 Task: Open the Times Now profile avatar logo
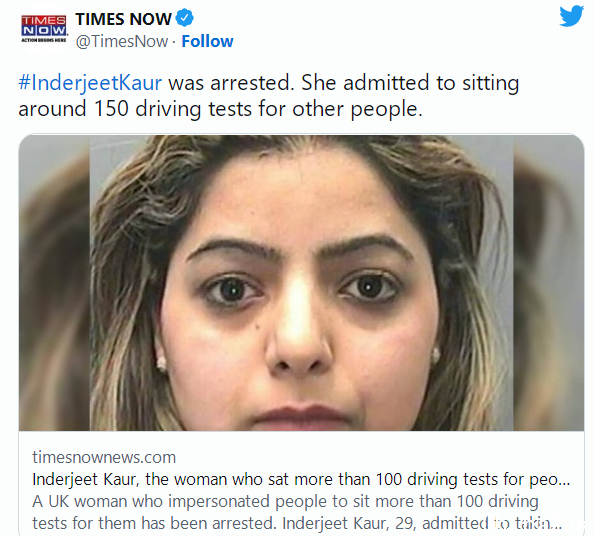tap(44, 29)
